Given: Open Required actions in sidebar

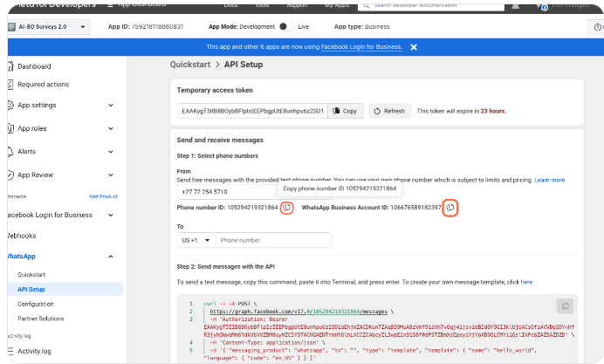Looking at the screenshot, I should click(43, 85).
